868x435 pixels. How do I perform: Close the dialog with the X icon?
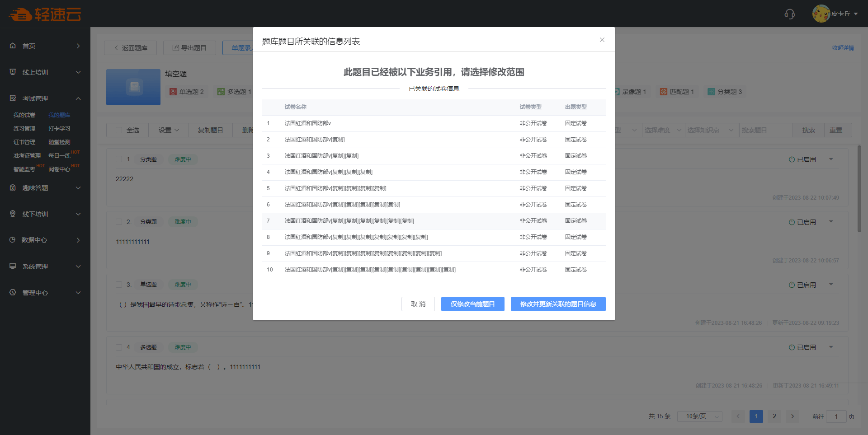(602, 40)
